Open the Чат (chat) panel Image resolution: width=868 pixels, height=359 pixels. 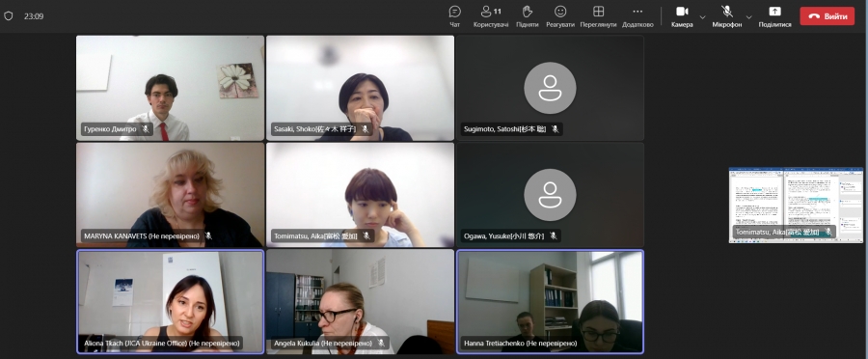point(454,16)
